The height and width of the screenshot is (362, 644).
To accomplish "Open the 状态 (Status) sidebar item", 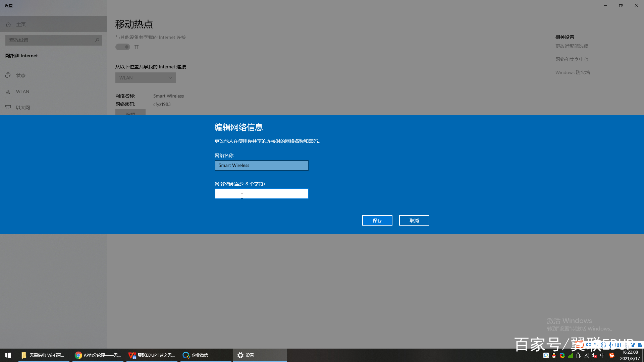I will coord(54,75).
